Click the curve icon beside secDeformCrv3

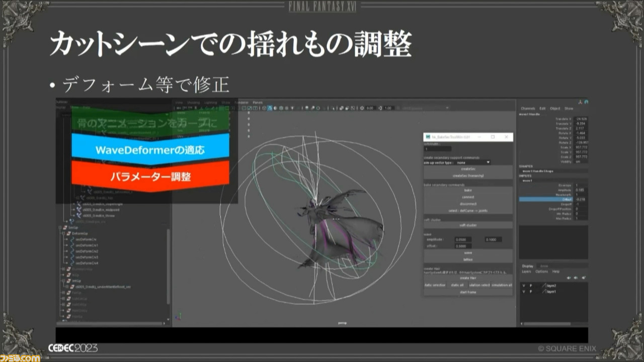[x=72, y=257]
